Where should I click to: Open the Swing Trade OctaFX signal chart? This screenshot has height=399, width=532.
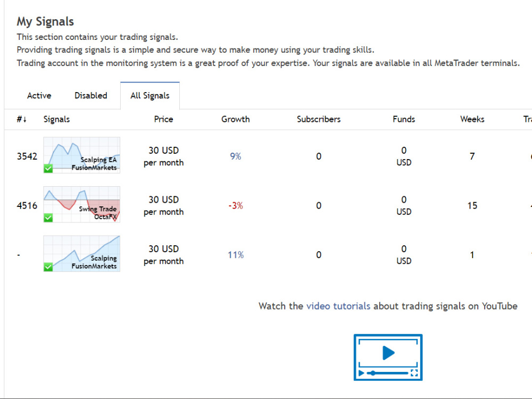pos(82,204)
